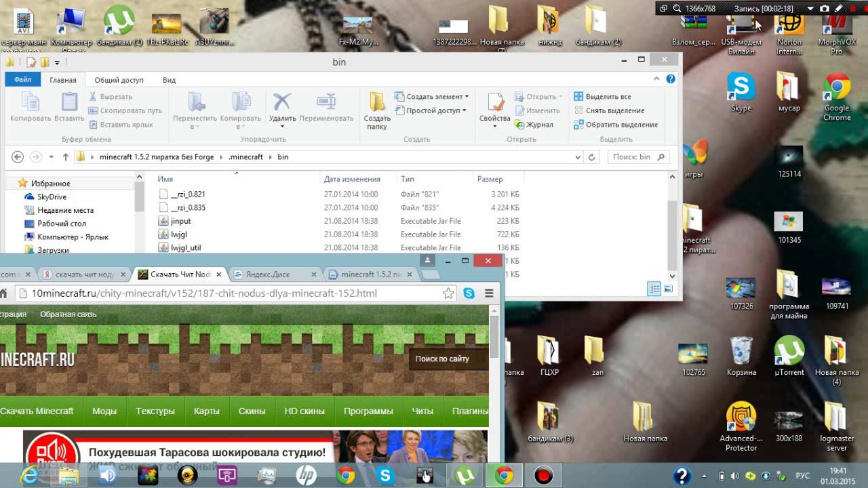Click Обратная связь link
Viewport: 868px width, 488px height.
68,314
